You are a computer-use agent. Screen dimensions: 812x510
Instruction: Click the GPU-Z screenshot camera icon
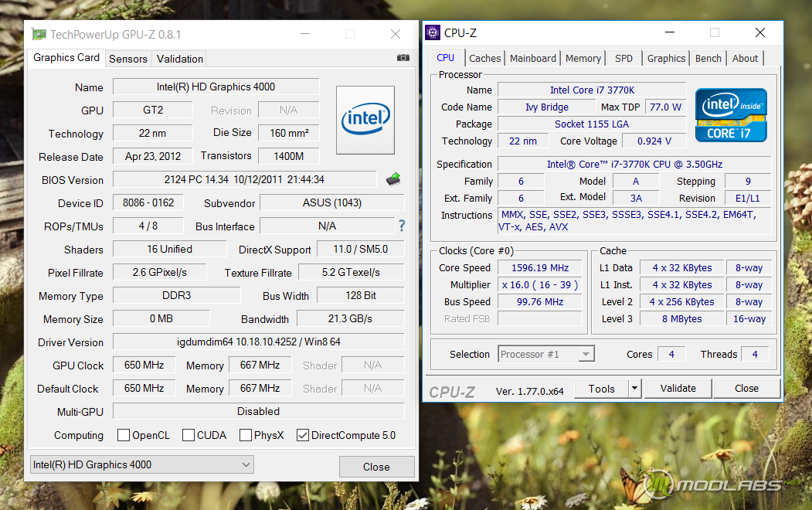pos(403,58)
